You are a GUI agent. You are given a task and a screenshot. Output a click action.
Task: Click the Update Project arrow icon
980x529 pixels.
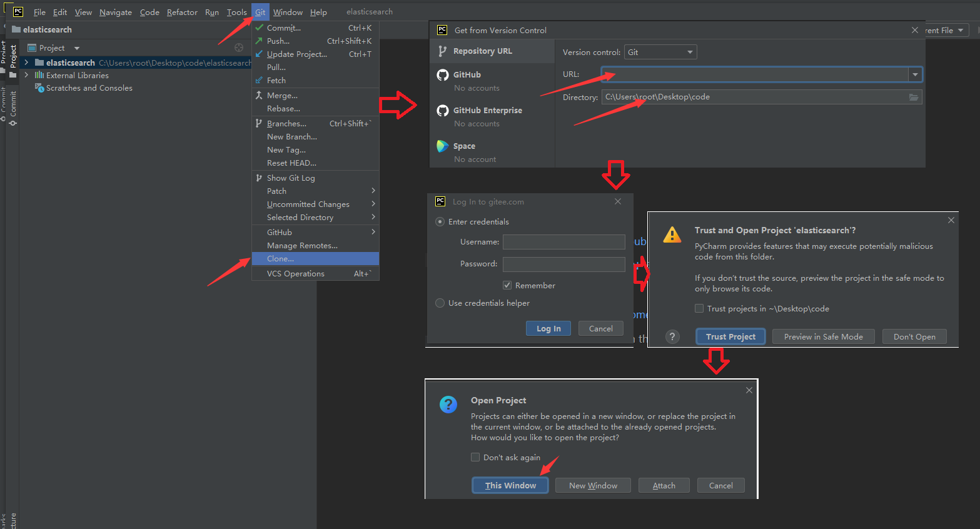pos(259,54)
